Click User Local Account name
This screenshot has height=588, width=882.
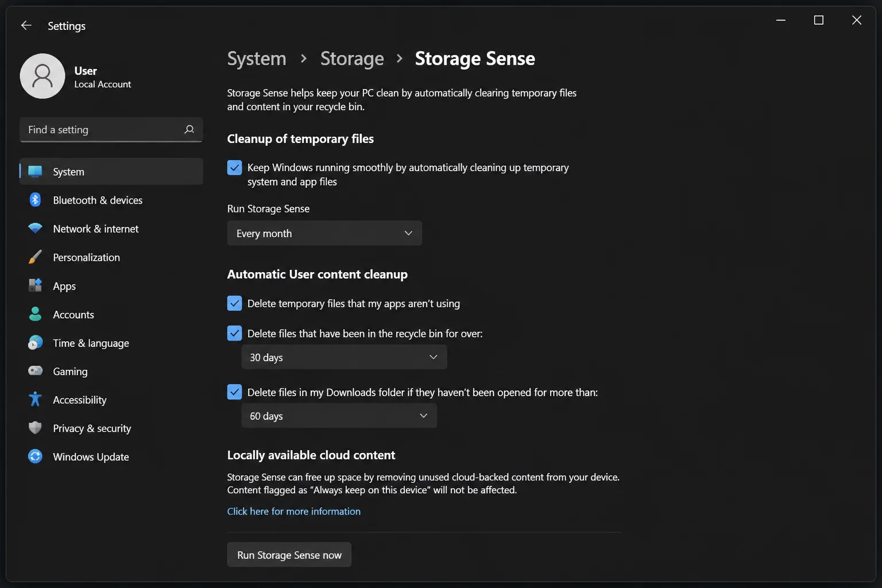[x=103, y=77]
